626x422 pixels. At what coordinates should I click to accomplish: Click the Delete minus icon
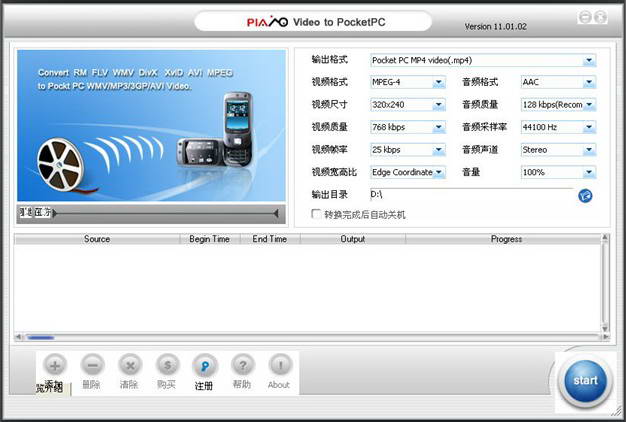tap(92, 365)
